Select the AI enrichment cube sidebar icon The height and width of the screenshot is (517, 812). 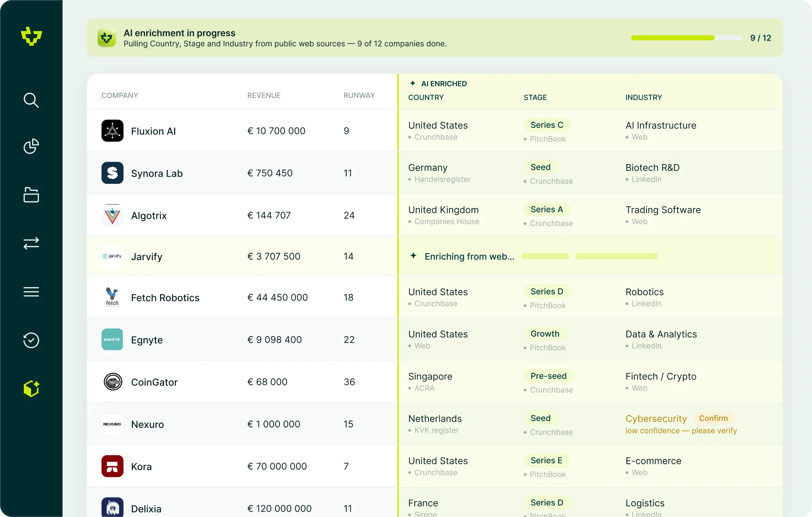(31, 389)
